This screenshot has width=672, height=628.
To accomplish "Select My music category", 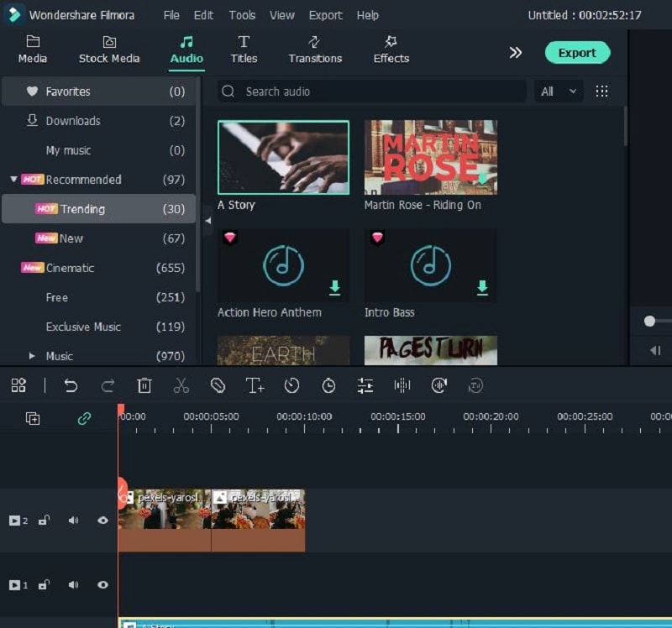I will tap(98, 150).
